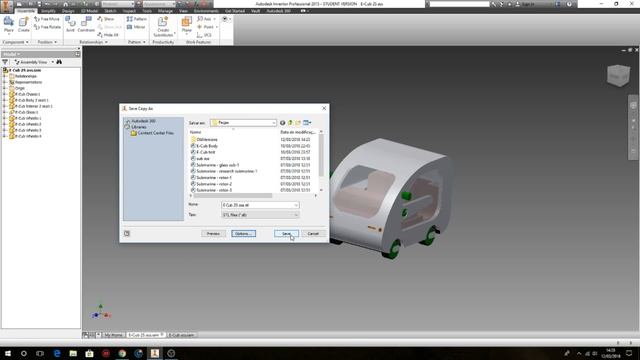Screen dimensions: 640x360
Task: Click the Save button in dialog
Action: [x=287, y=234]
